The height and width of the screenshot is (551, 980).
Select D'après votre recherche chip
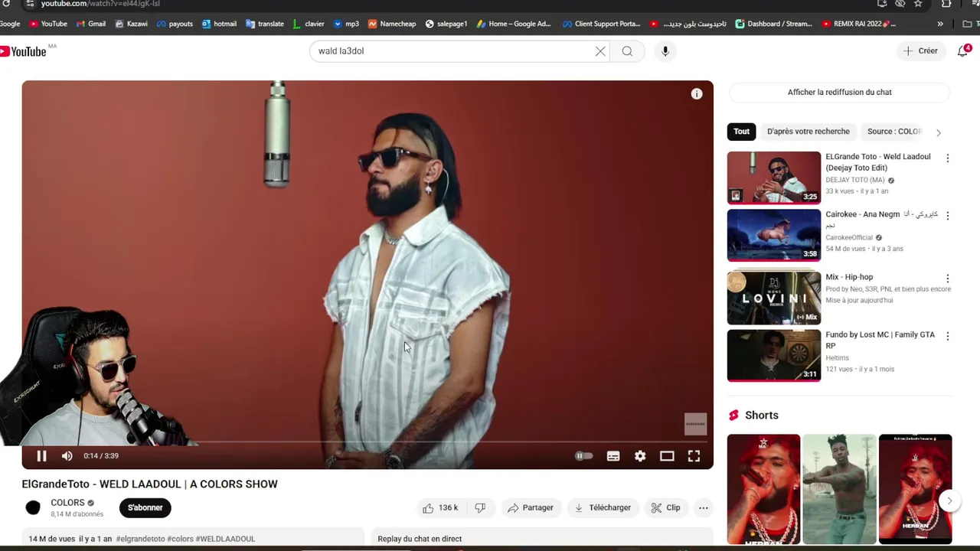click(x=808, y=132)
